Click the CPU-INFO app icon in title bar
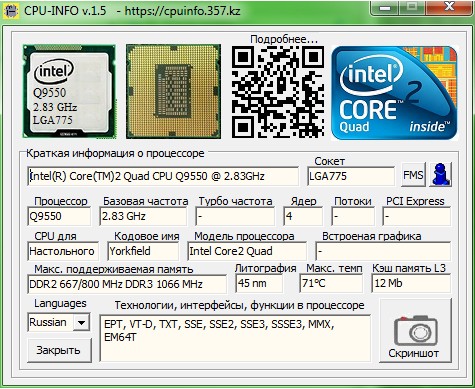Image resolution: width=475 pixels, height=389 pixels. [11, 11]
